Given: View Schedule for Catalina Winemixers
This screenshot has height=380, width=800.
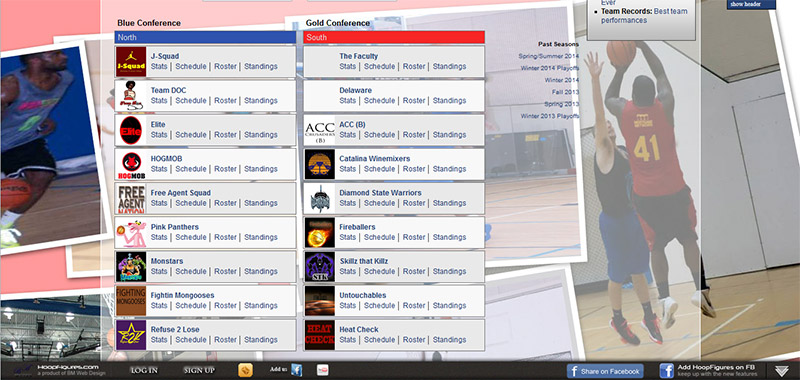Looking at the screenshot, I should click(x=380, y=169).
